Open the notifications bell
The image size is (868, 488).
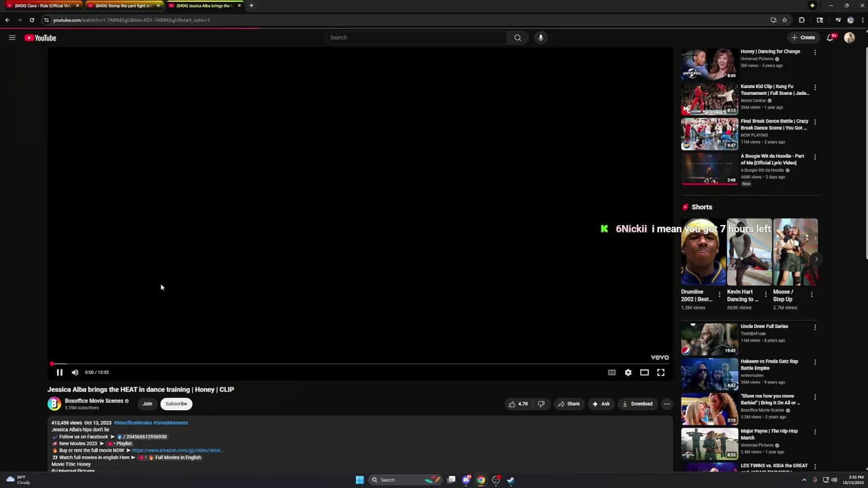(x=830, y=38)
